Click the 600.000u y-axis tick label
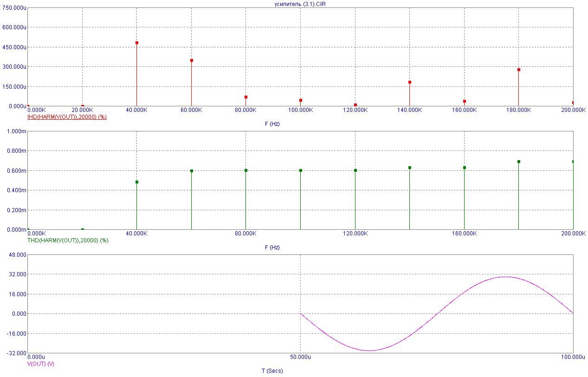The image size is (588, 377). point(14,28)
